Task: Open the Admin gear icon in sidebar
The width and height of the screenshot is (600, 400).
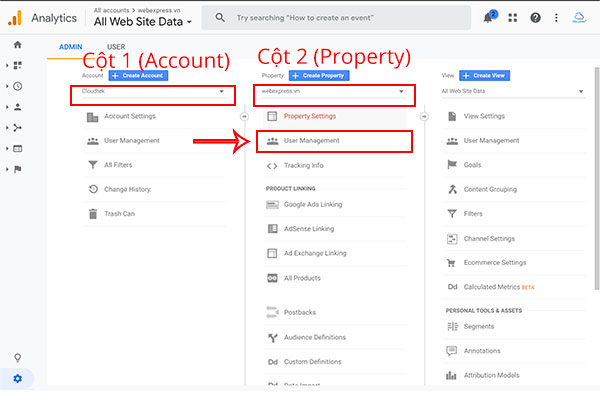Action: click(x=17, y=378)
